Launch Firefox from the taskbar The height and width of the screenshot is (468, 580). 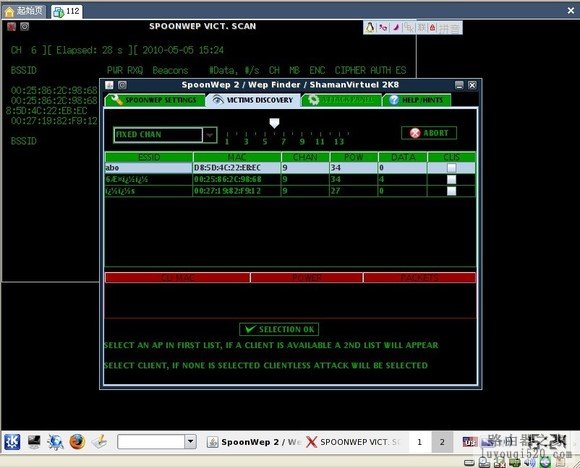coord(77,442)
